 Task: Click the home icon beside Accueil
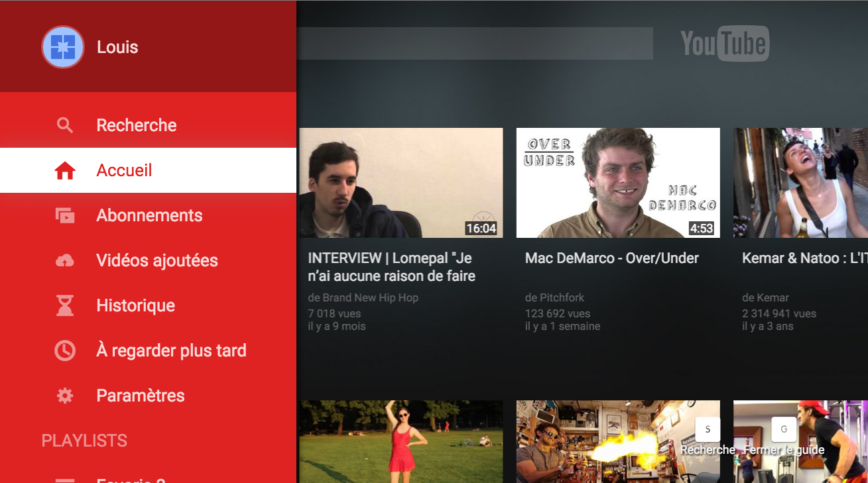[x=65, y=171]
